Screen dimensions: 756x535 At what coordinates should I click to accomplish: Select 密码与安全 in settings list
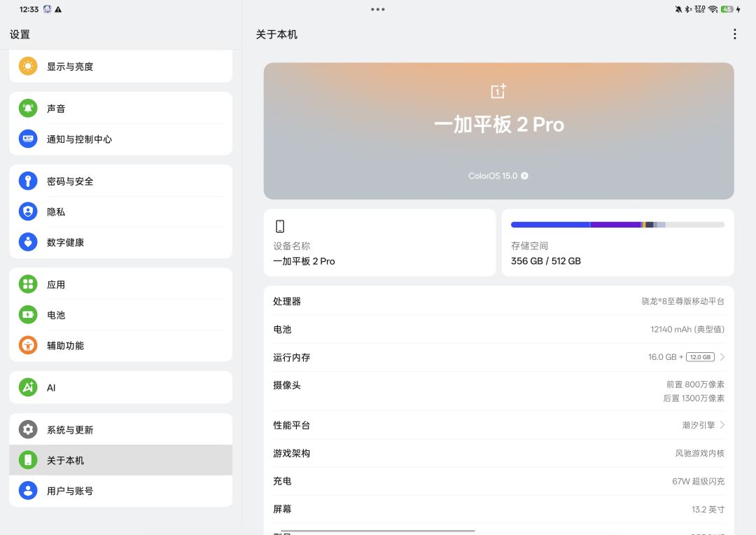[x=120, y=181]
